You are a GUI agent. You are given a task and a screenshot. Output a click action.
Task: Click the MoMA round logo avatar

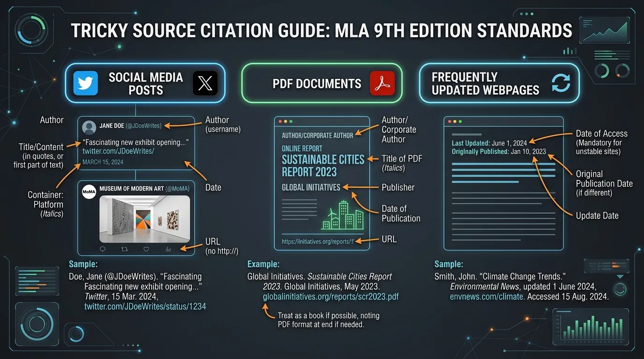[x=89, y=192]
